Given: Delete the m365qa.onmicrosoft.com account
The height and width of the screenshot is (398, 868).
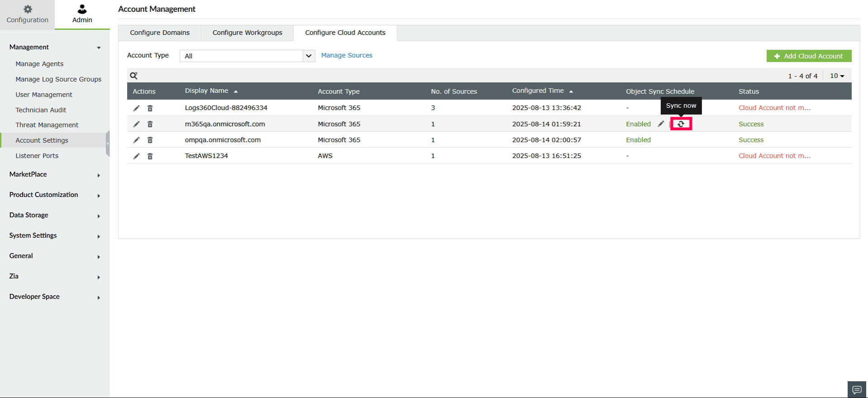Looking at the screenshot, I should pyautogui.click(x=150, y=124).
